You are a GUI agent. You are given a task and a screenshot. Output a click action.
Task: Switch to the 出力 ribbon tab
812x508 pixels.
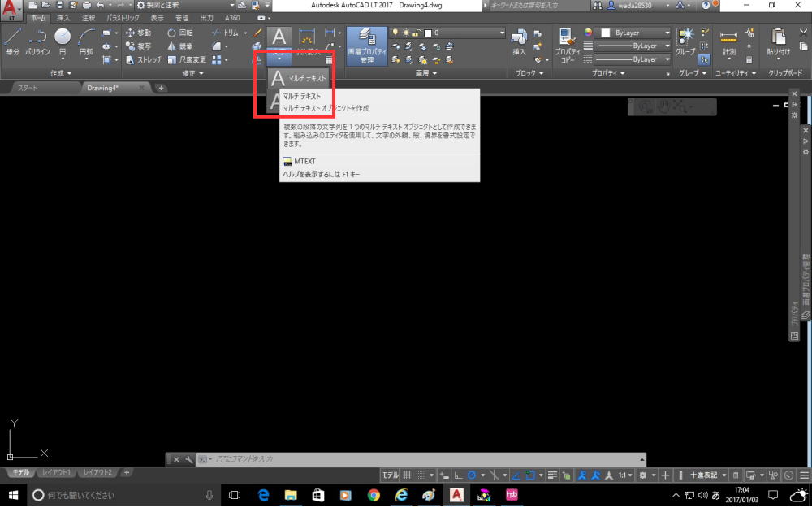(x=206, y=18)
